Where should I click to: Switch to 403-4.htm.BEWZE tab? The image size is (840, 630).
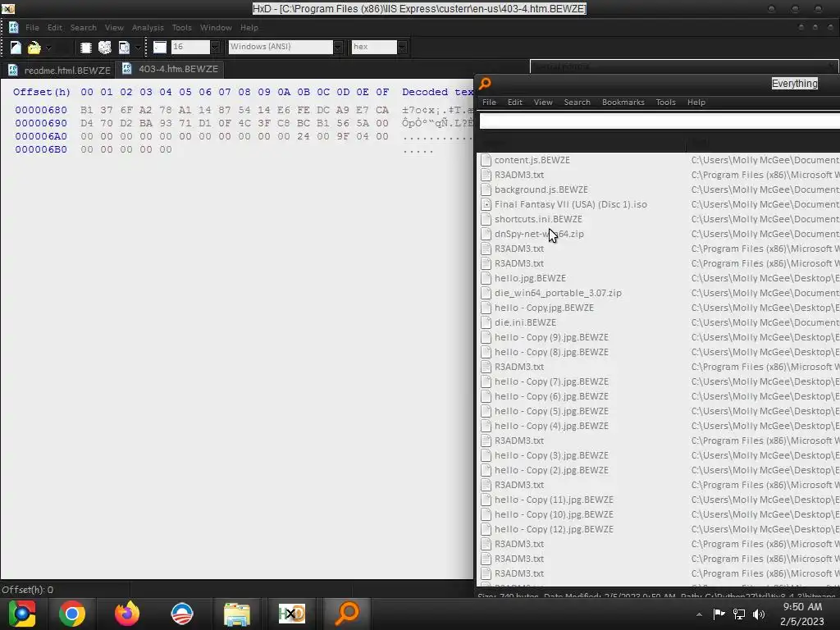[171, 69]
